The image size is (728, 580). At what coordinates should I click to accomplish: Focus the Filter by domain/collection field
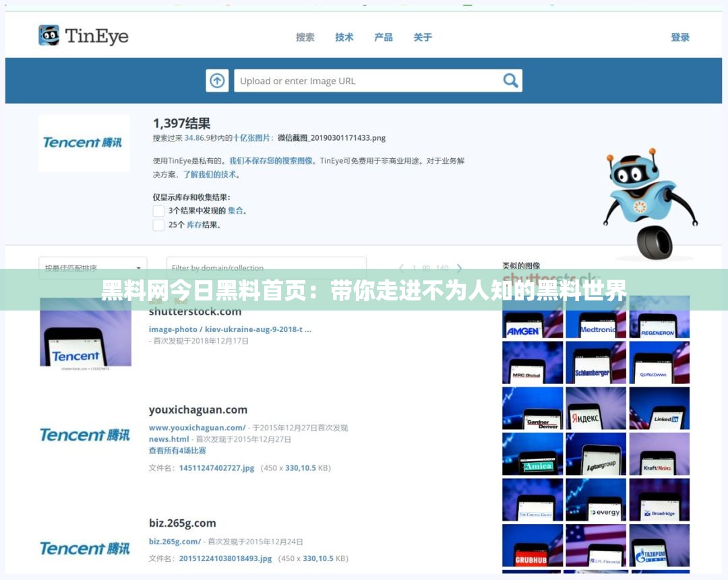(x=266, y=267)
